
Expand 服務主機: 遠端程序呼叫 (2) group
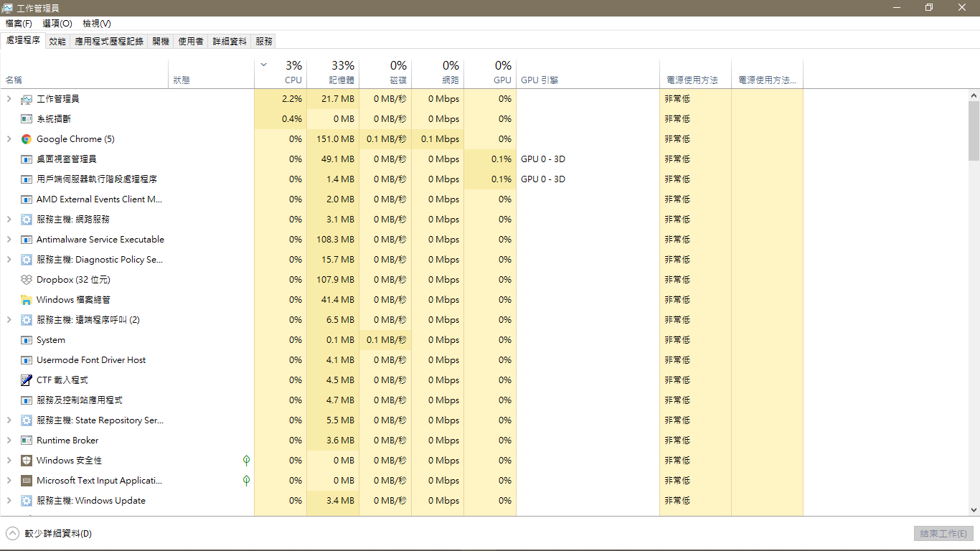click(x=9, y=320)
